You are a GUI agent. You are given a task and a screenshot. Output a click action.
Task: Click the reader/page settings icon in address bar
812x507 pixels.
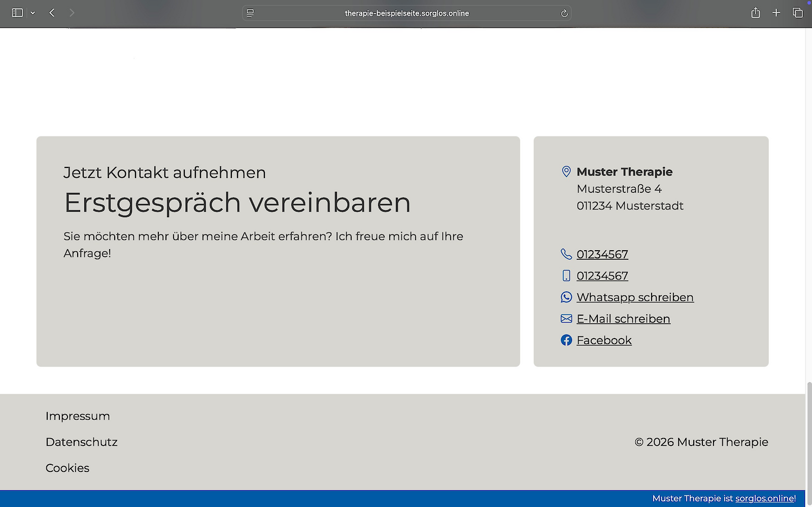click(x=250, y=13)
